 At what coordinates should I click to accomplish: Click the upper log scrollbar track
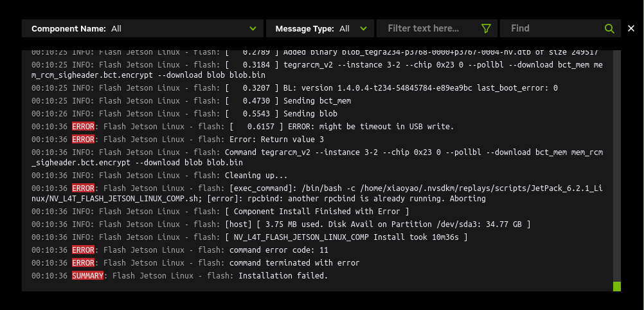click(617, 129)
